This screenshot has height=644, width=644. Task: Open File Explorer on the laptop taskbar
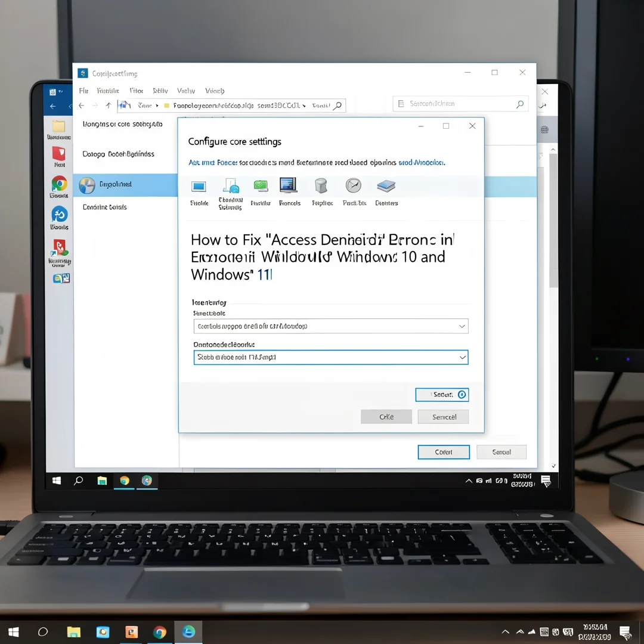tap(102, 481)
